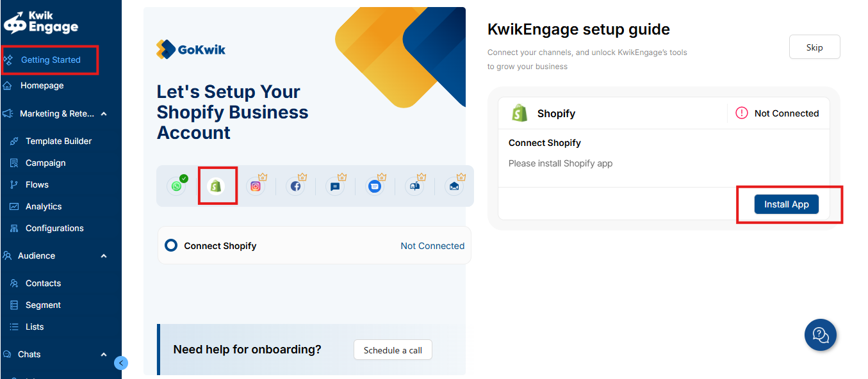This screenshot has height=379, width=868.
Task: Collapse the sidebar with the arrow button
Action: click(121, 363)
